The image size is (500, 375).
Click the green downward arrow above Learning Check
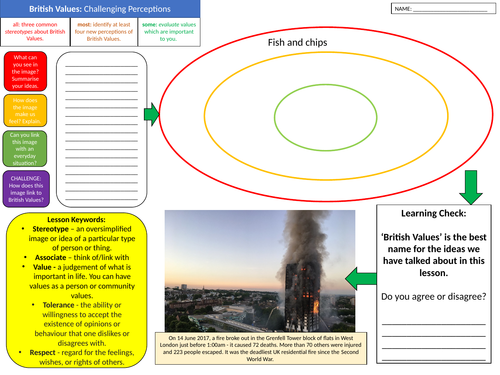[471, 187]
